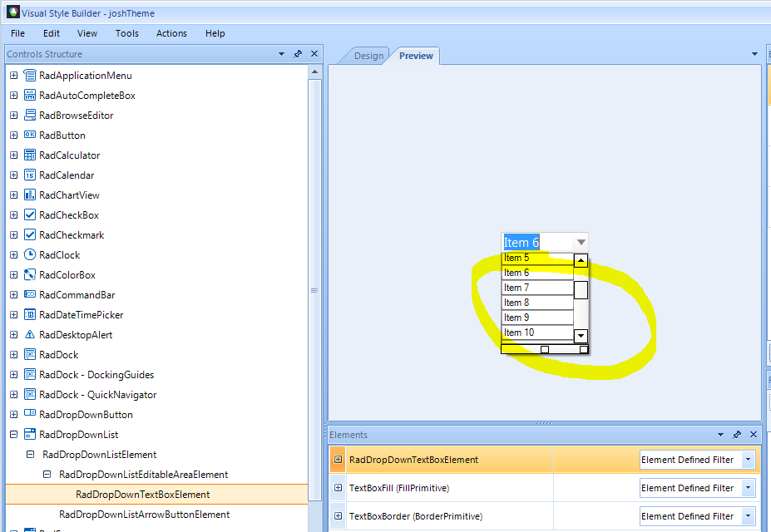This screenshot has height=532, width=771.
Task: Open the tab strip options arrow
Action: coord(754,54)
